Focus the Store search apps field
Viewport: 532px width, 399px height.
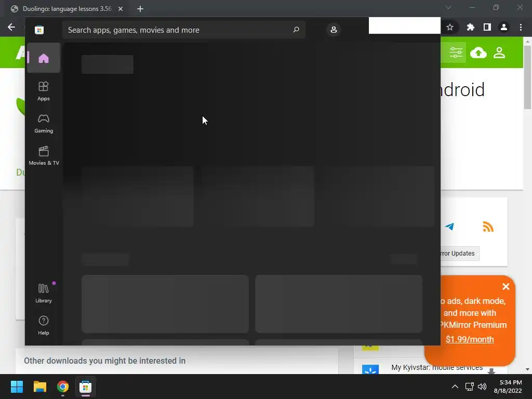click(x=183, y=30)
